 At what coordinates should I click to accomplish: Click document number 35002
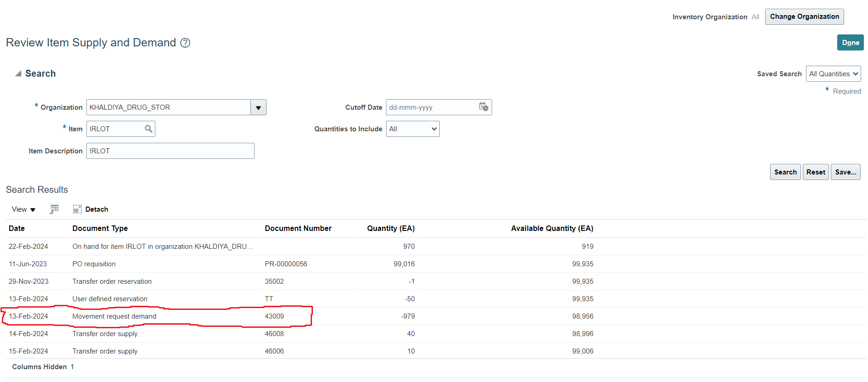[274, 281]
